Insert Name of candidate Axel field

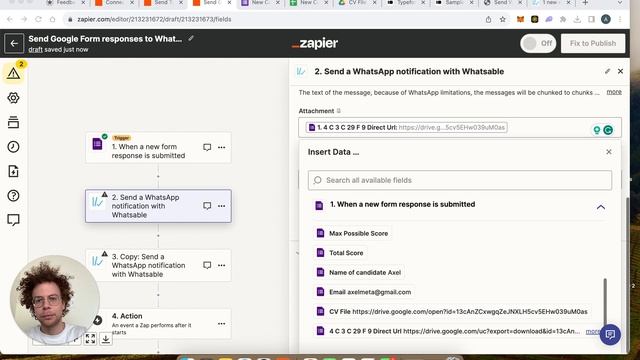tap(359, 272)
